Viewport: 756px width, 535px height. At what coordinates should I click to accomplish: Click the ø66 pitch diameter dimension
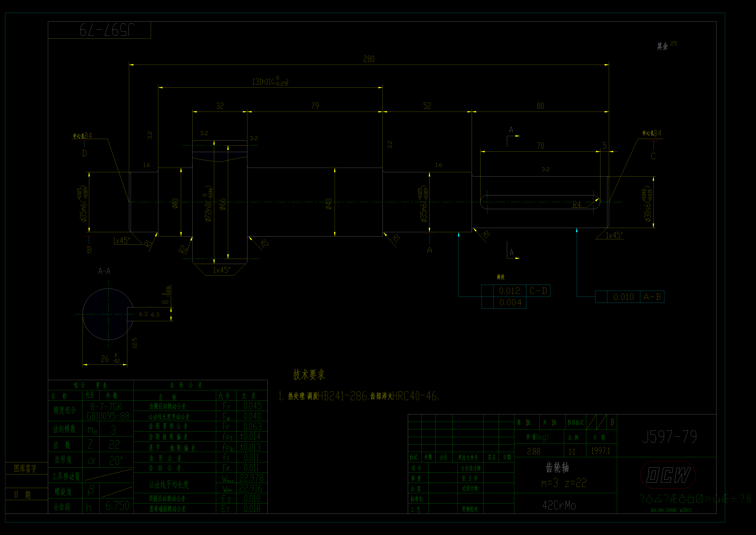tap(223, 204)
